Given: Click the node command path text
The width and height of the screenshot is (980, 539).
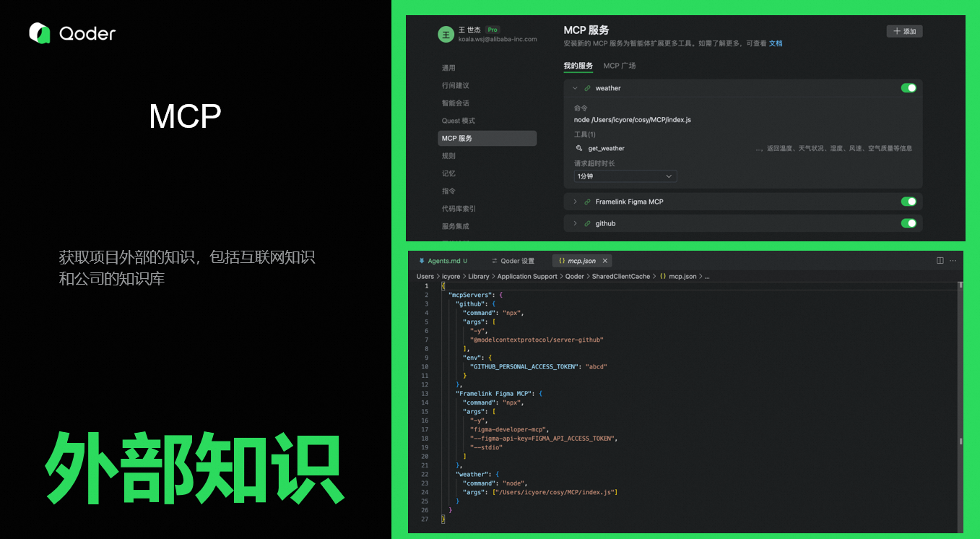Looking at the screenshot, I should coord(633,120).
